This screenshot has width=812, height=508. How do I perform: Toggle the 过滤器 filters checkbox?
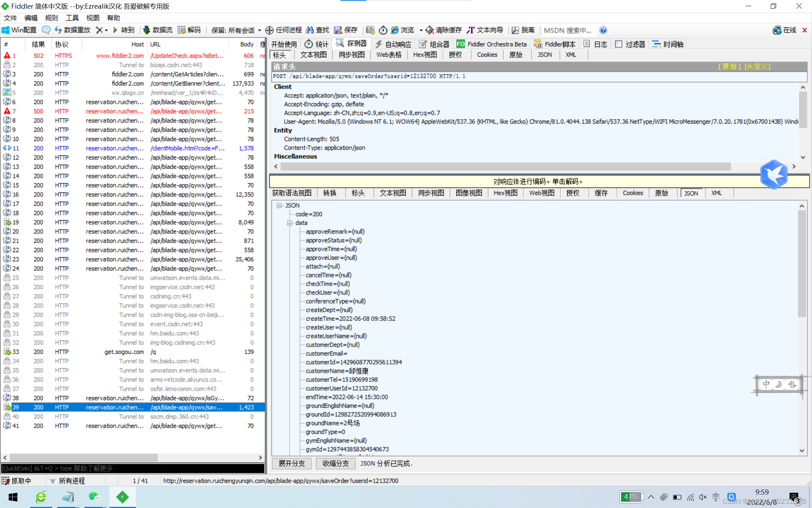[619, 44]
